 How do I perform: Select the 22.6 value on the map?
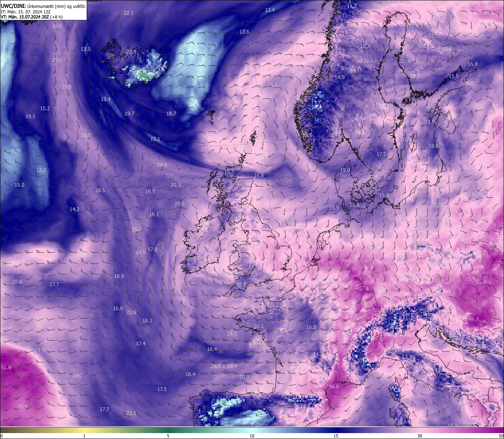[x=131, y=312]
